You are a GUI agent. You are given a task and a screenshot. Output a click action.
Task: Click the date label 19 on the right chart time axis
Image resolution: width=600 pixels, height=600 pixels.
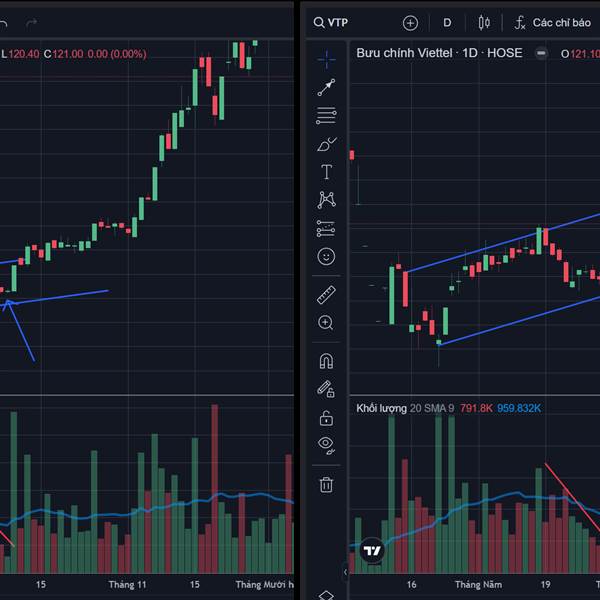(x=546, y=585)
